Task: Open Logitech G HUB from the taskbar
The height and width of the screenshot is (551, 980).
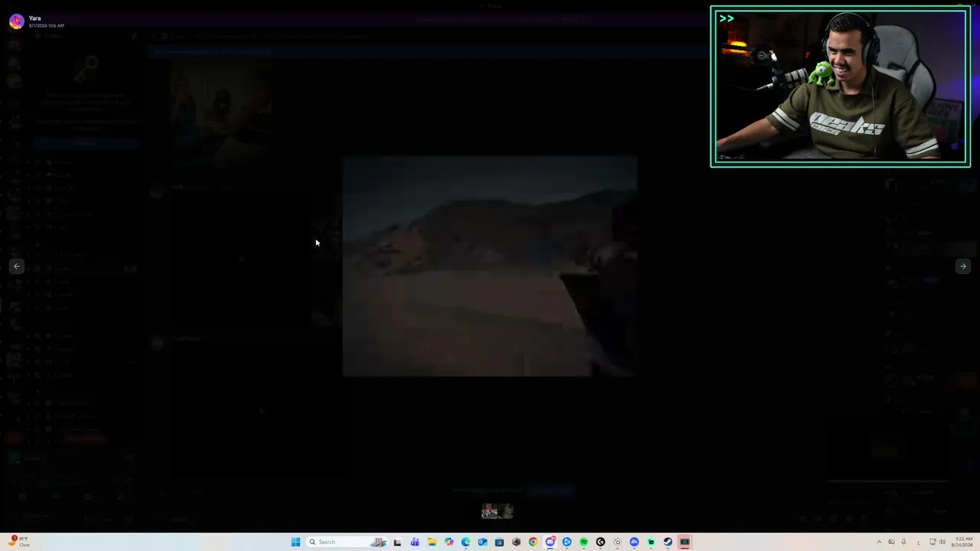Action: tap(600, 543)
